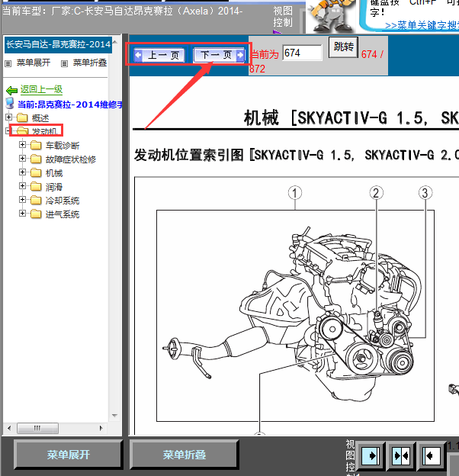This screenshot has width=459, height=476.
Task: Click the list icon beside the top 菜单折叠
Action: point(64,63)
